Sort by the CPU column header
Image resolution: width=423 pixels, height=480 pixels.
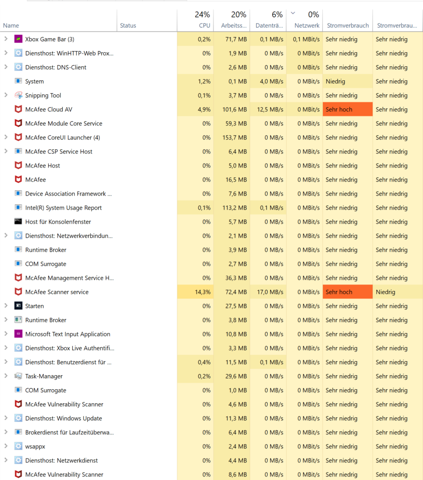[195, 21]
